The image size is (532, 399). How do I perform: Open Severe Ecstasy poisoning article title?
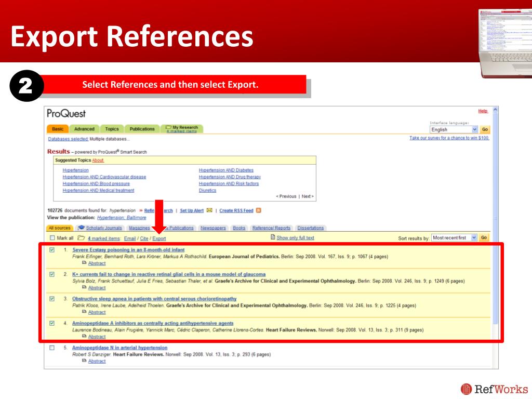pyautogui.click(x=129, y=250)
